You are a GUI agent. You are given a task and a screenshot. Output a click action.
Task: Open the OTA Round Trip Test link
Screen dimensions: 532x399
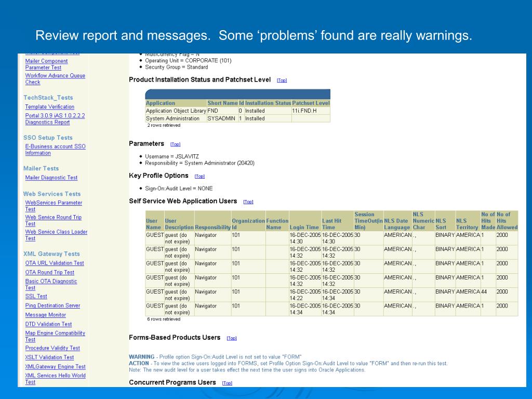click(49, 272)
